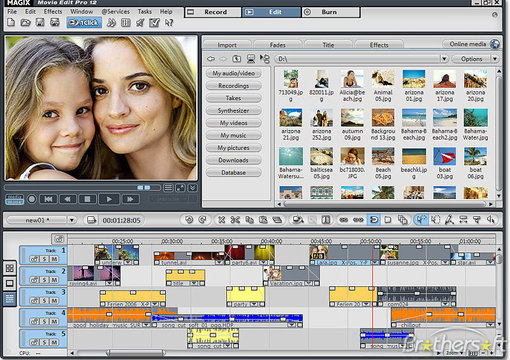Click the Open project folder icon
This screenshot has width=510, height=360.
pyautogui.click(x=26, y=23)
